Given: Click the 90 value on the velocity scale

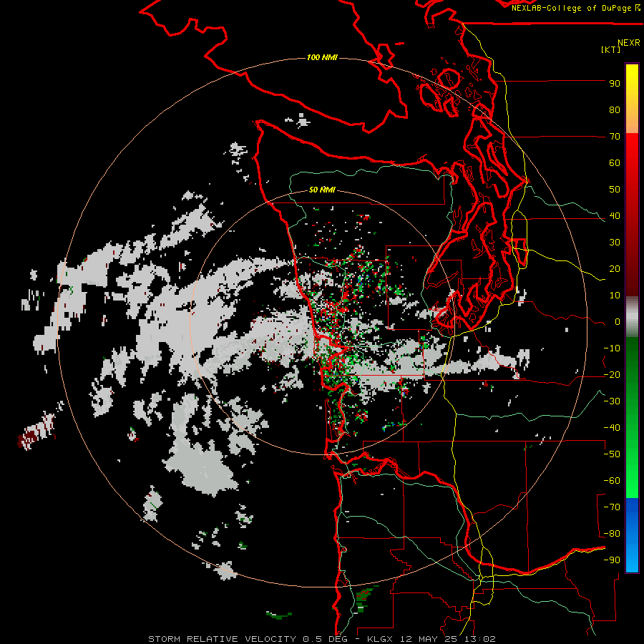Looking at the screenshot, I should coord(615,84).
